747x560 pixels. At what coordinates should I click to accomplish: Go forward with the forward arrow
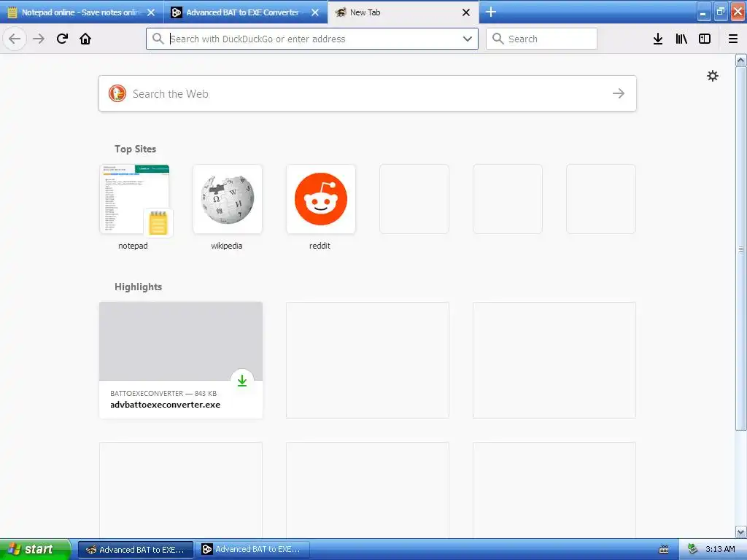pyautogui.click(x=39, y=39)
